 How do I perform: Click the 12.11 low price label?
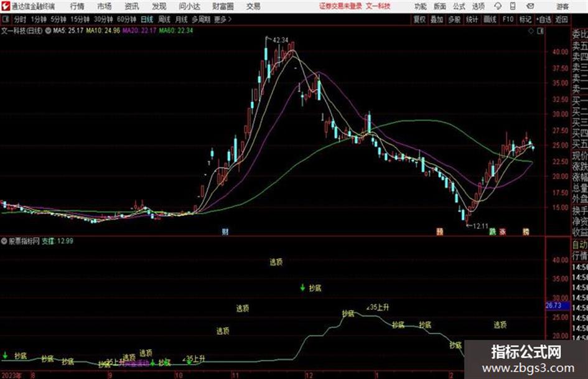480,227
